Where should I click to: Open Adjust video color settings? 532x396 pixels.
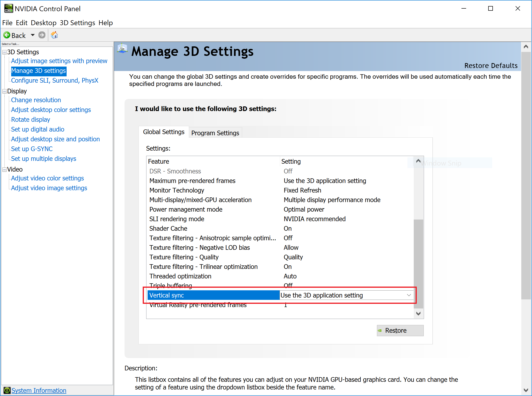[x=47, y=178]
